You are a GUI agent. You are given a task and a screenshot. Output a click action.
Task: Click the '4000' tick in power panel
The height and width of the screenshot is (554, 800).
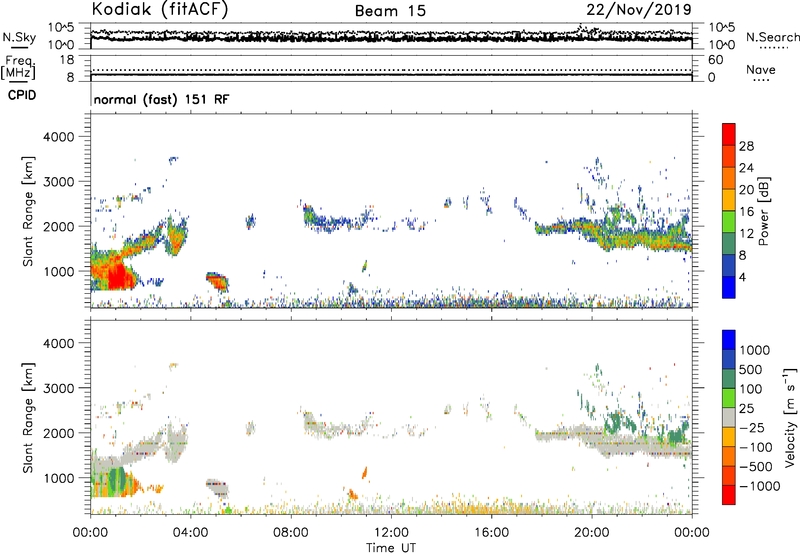59,137
